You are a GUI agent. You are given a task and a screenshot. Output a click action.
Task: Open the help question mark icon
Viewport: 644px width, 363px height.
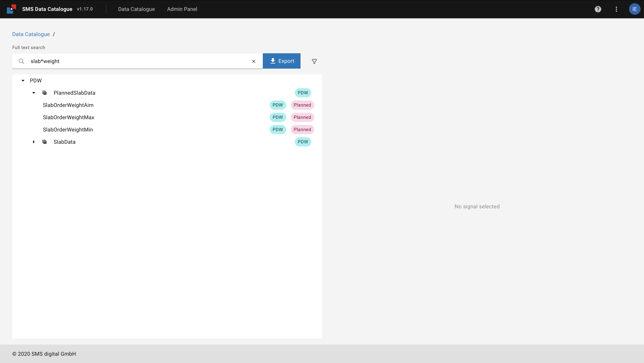(598, 9)
